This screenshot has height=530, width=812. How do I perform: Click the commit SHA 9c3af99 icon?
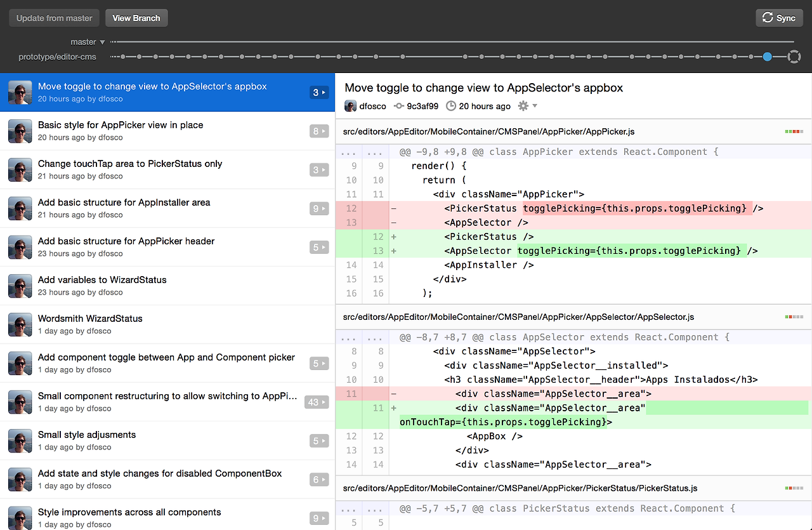coord(398,106)
